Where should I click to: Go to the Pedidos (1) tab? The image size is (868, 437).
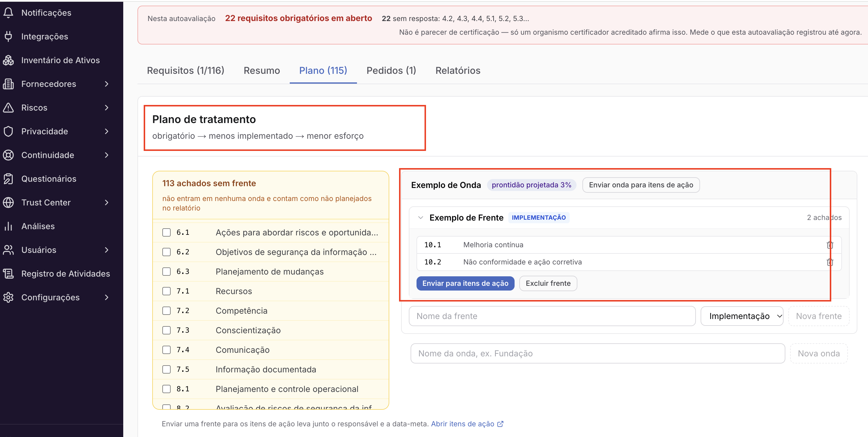(391, 71)
